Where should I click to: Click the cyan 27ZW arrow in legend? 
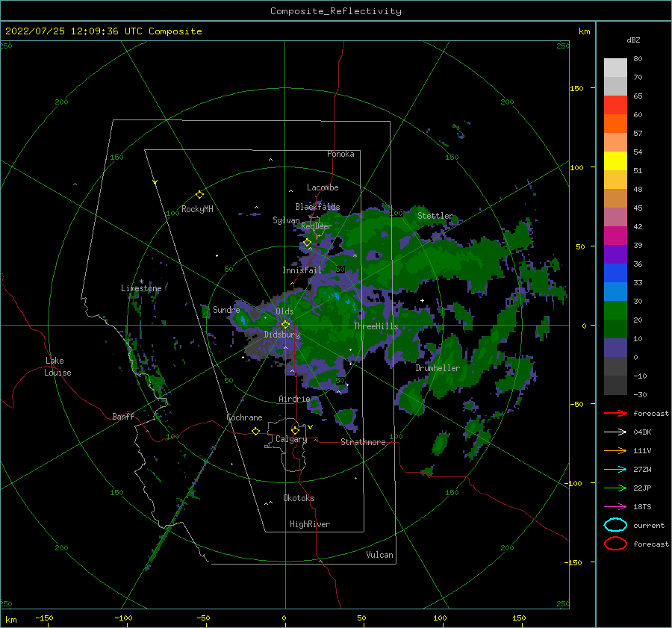pos(615,470)
